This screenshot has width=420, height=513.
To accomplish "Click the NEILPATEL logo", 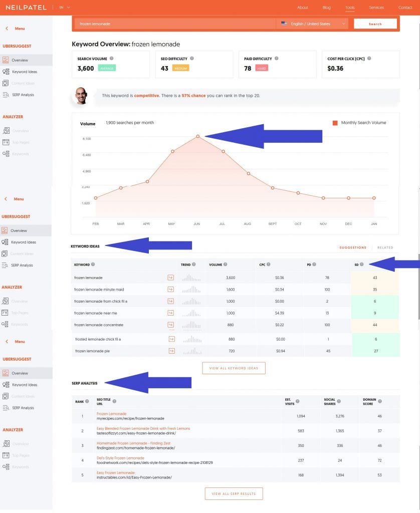I will [x=26, y=7].
